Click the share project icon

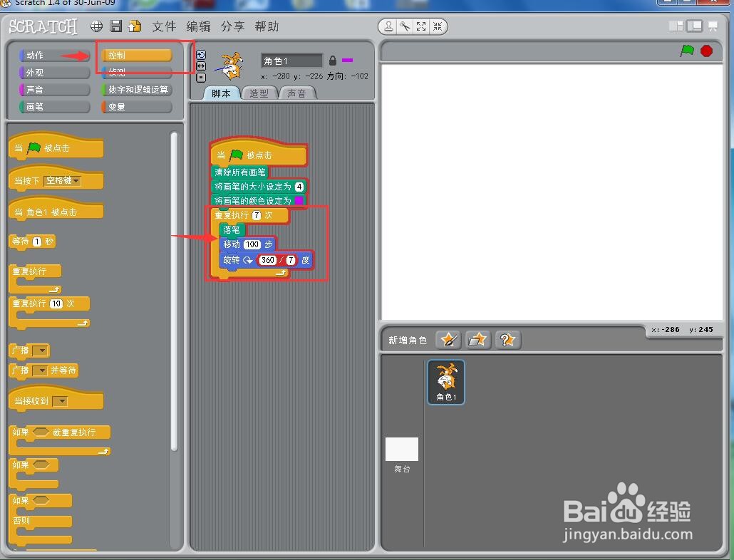coord(135,26)
